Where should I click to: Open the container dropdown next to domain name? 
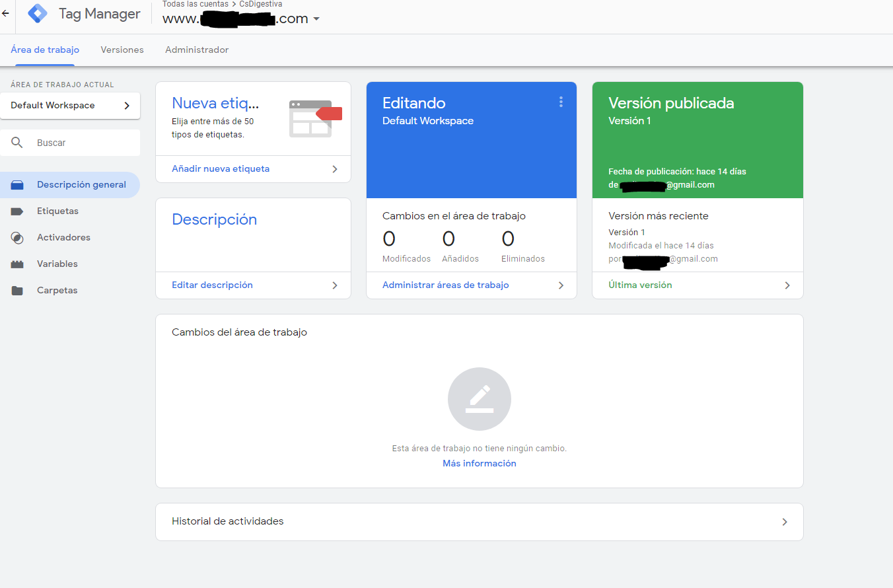click(316, 19)
